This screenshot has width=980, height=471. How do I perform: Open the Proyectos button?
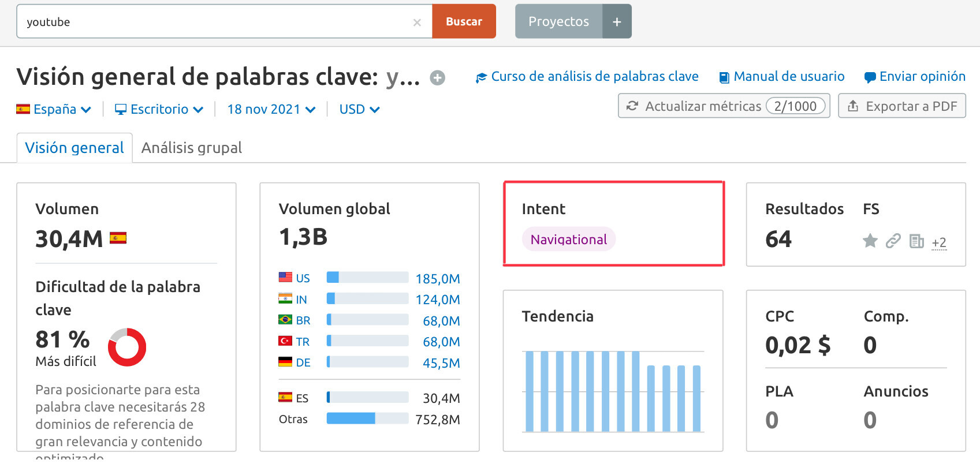pos(558,21)
